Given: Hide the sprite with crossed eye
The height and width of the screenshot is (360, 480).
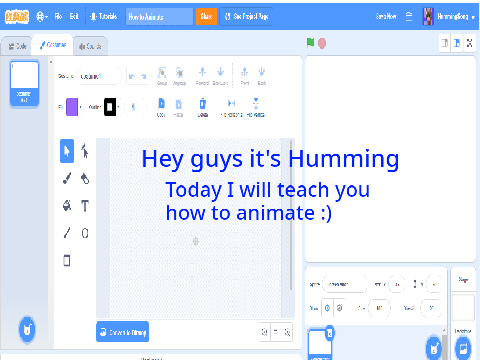Looking at the screenshot, I should click(339, 308).
